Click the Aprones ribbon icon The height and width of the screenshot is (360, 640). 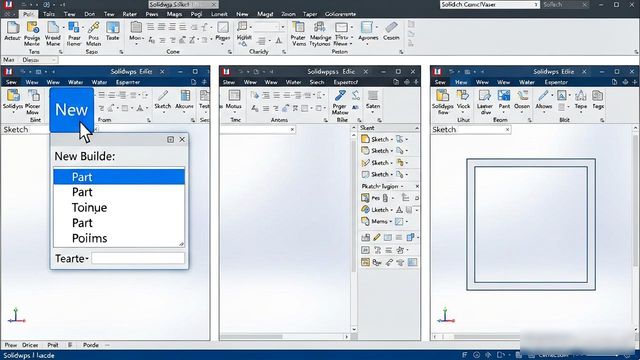[x=368, y=31]
